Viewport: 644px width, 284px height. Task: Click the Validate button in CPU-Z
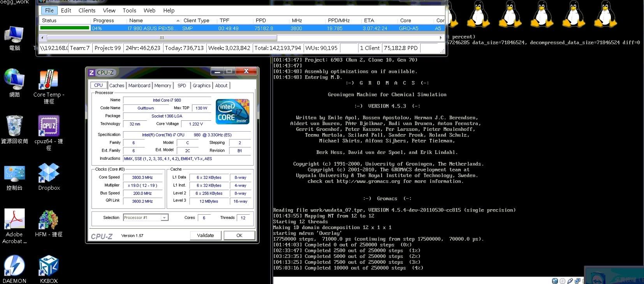tap(206, 235)
